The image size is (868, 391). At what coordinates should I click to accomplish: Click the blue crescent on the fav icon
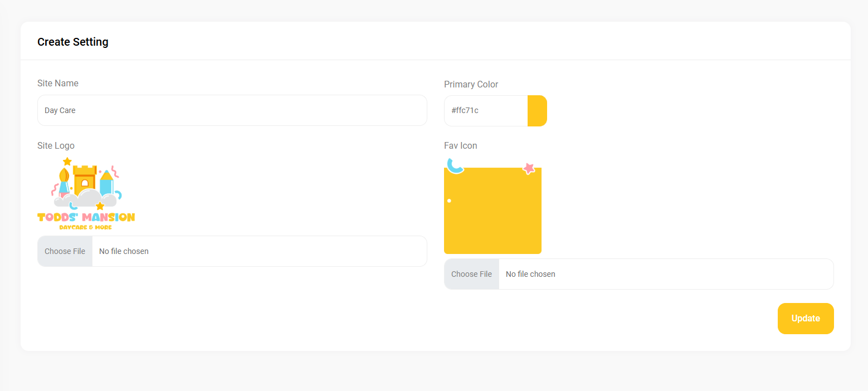tap(455, 165)
